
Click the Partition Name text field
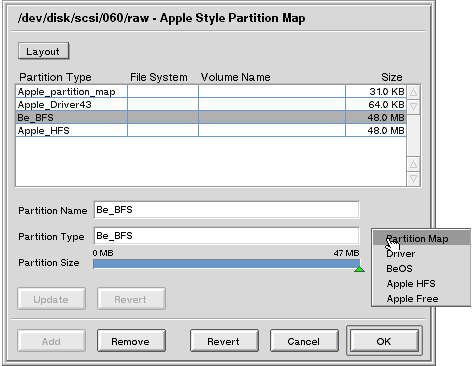tap(227, 210)
